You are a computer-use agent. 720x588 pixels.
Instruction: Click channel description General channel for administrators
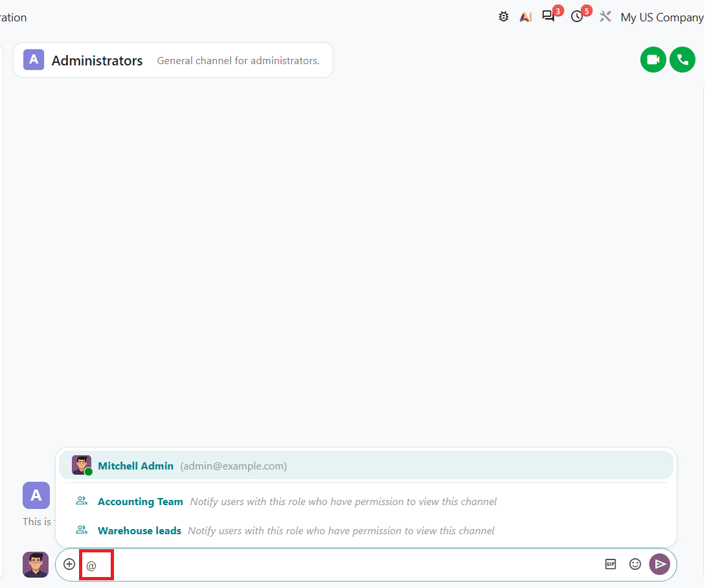[238, 61]
